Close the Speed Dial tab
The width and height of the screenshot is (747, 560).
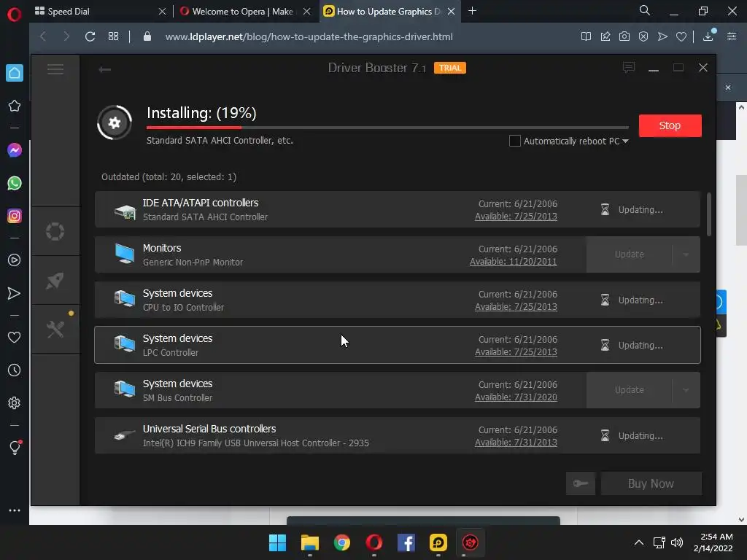point(162,11)
